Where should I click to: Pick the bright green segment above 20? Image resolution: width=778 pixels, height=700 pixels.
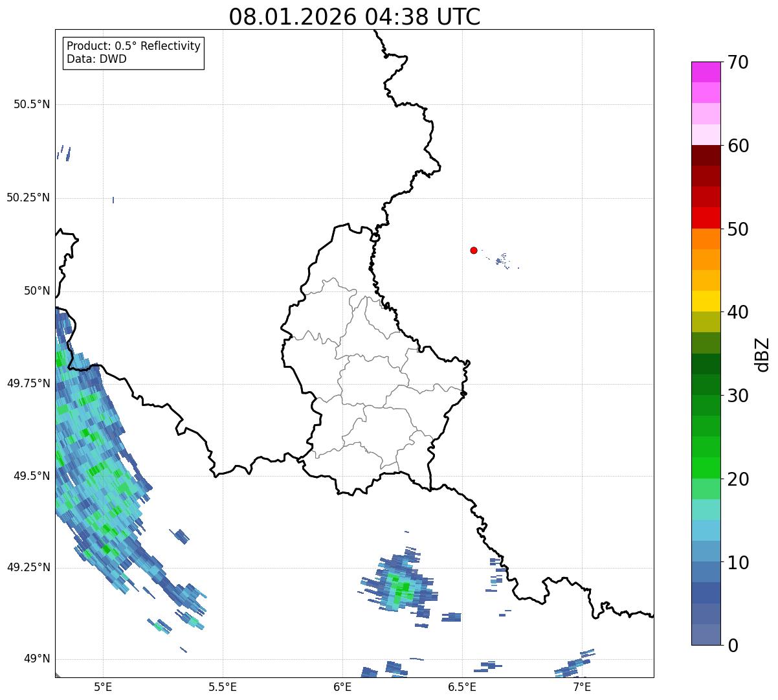click(706, 468)
